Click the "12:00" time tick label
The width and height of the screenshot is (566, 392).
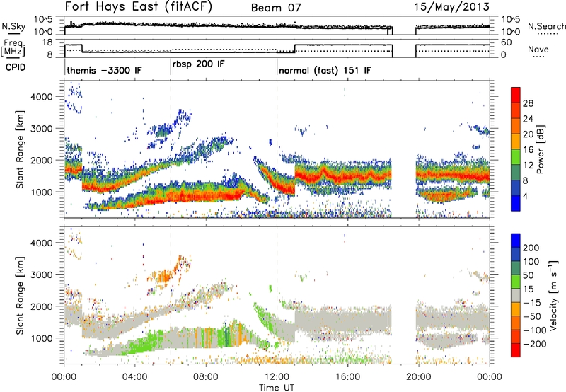tap(277, 377)
